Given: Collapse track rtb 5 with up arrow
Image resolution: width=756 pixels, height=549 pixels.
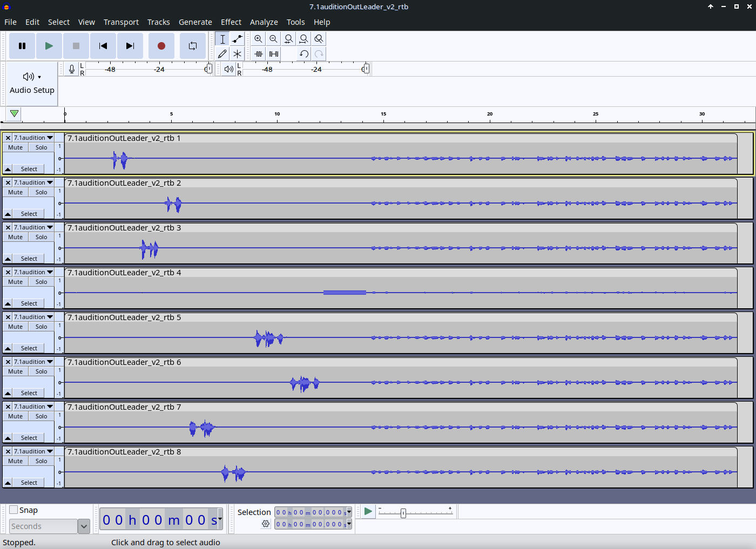Looking at the screenshot, I should [8, 348].
